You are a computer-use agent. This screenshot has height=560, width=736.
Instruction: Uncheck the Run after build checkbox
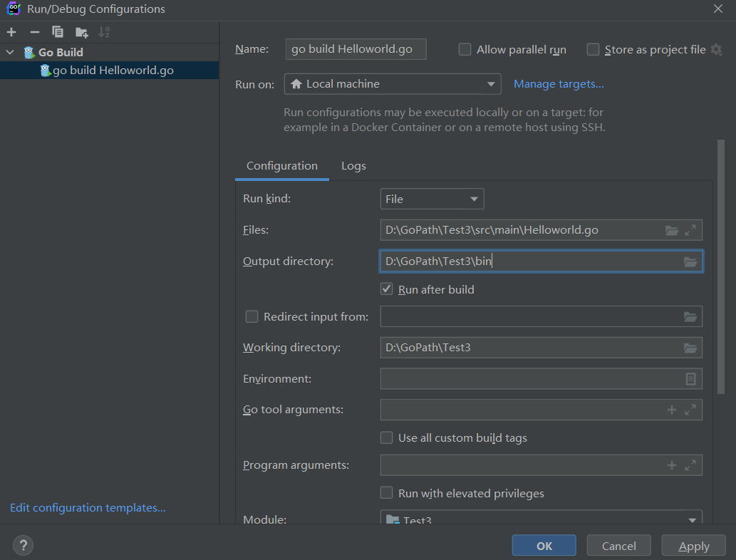click(x=387, y=289)
